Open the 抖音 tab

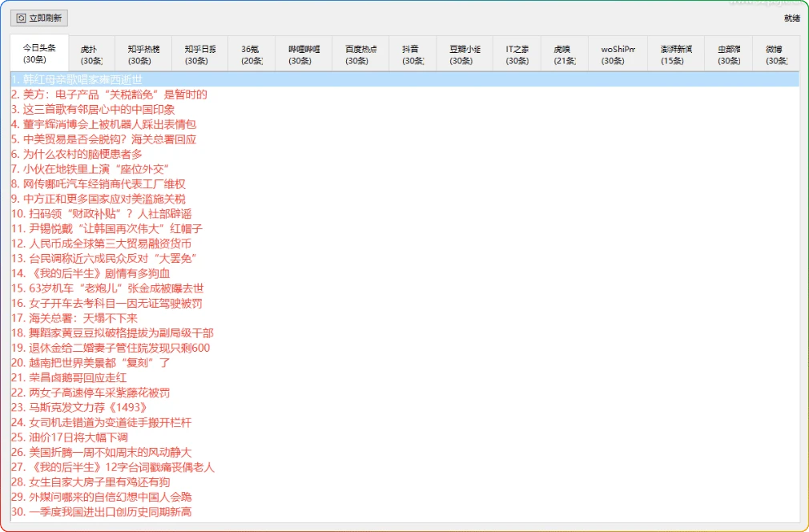coord(413,53)
